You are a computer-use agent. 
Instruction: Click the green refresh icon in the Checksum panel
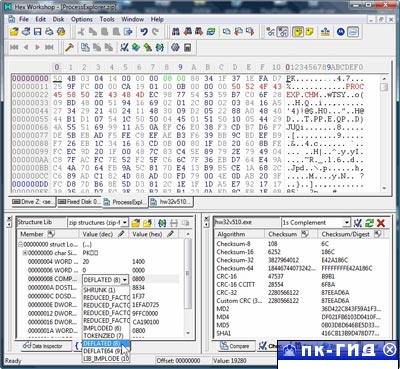369,223
